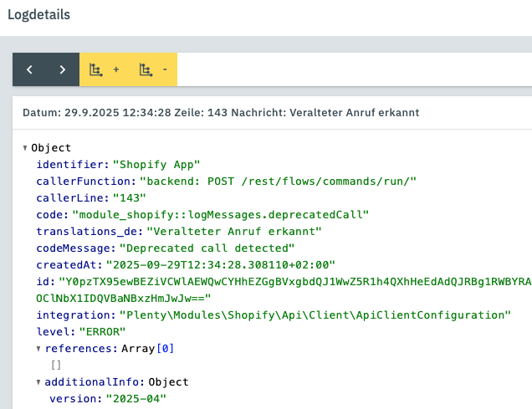This screenshot has height=409, width=532.
Task: Click the callerLine "143" value
Action: [130, 197]
